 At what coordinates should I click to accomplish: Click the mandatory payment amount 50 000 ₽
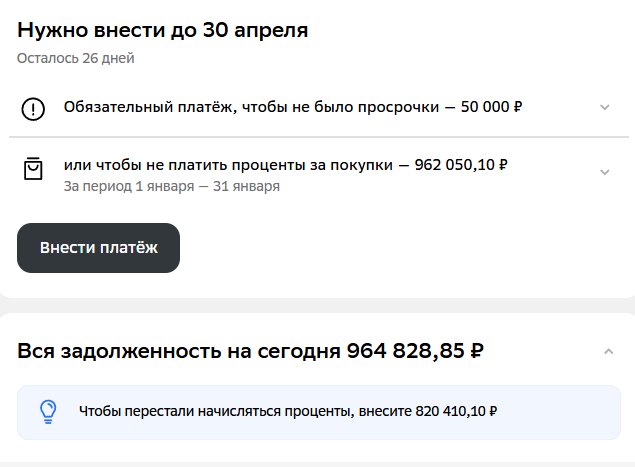[x=491, y=107]
